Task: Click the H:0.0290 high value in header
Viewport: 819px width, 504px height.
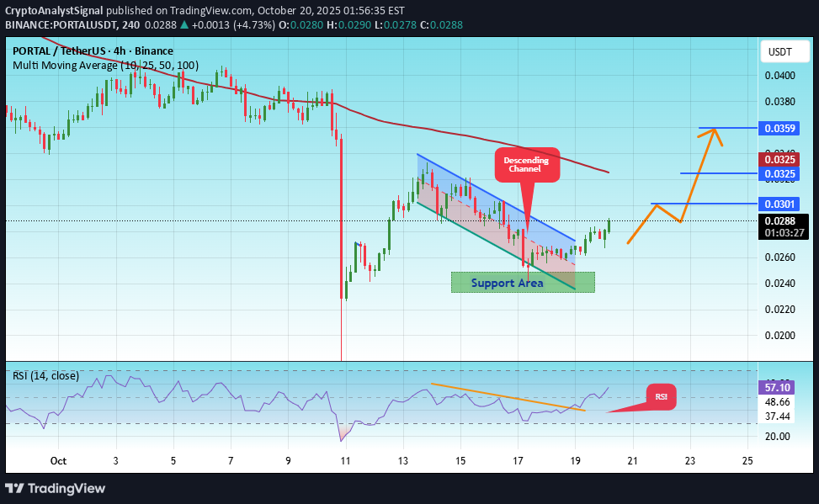Action: (349, 24)
